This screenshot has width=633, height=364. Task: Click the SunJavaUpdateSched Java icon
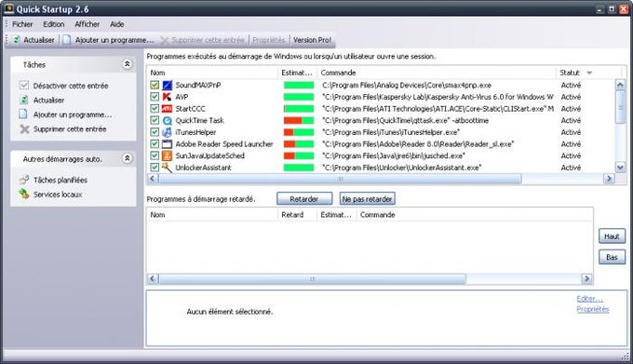click(x=167, y=155)
